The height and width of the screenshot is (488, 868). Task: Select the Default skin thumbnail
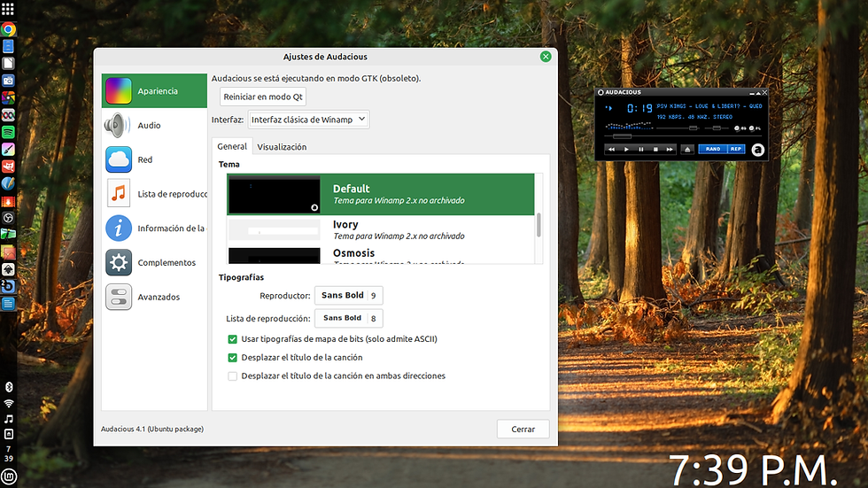click(x=275, y=195)
